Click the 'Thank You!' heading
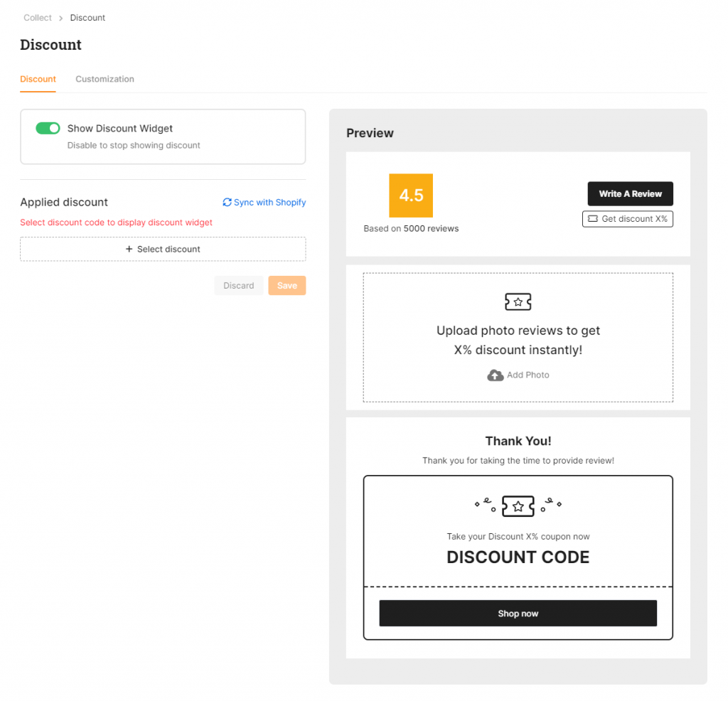The image size is (728, 701). coord(518,441)
